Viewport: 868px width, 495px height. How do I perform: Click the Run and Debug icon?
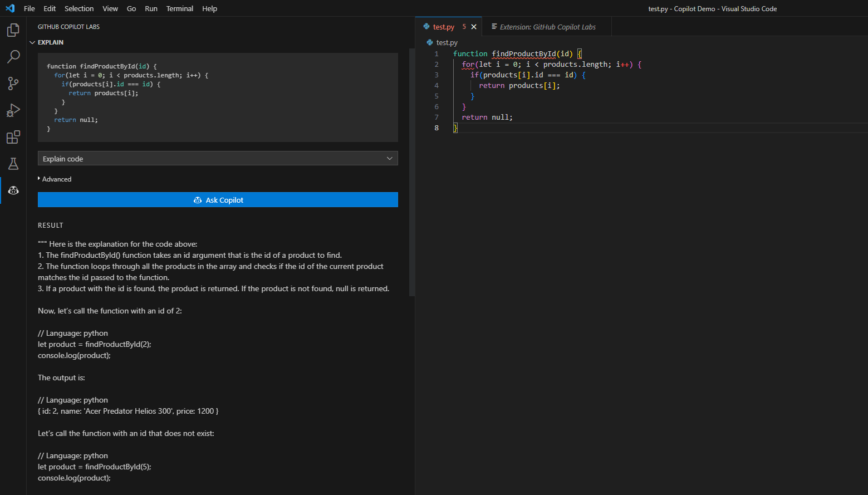(13, 110)
